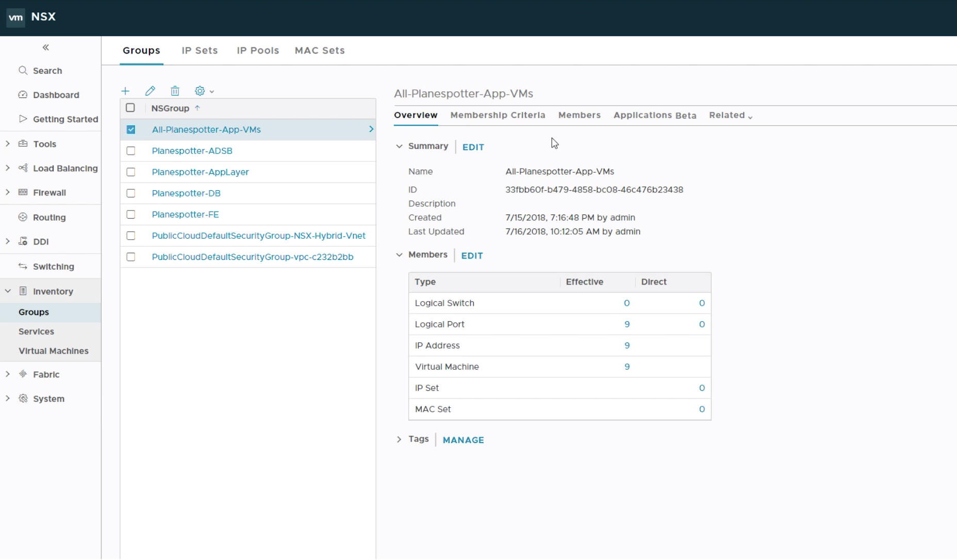The image size is (957, 560).
Task: Click the Routing icon
Action: pyautogui.click(x=23, y=217)
